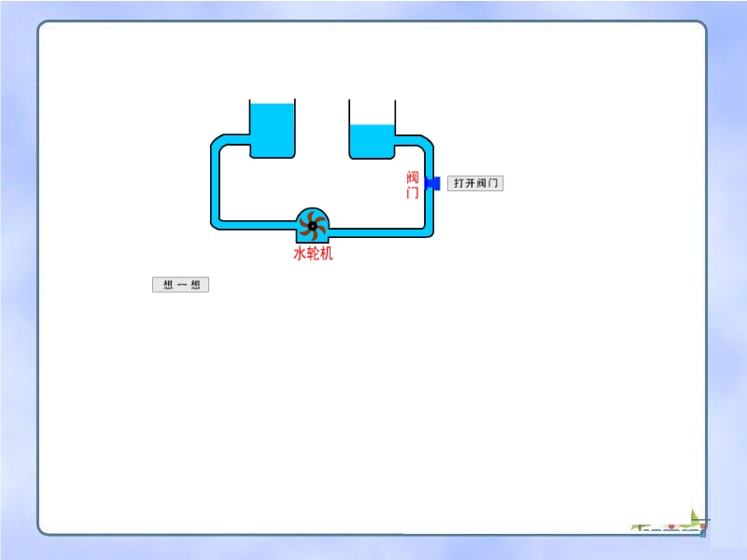Click the empty space above the left container's water

click(x=273, y=103)
